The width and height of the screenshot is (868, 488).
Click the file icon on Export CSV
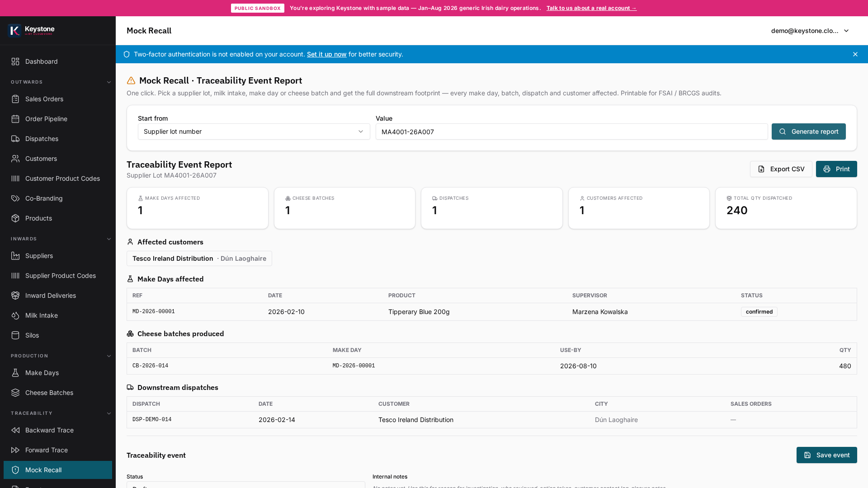tap(761, 169)
